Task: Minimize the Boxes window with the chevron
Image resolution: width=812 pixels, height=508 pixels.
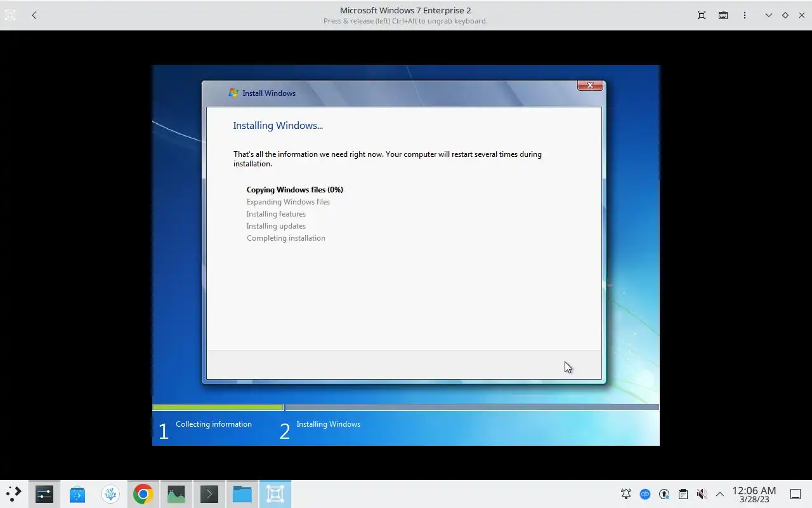Action: (769, 15)
